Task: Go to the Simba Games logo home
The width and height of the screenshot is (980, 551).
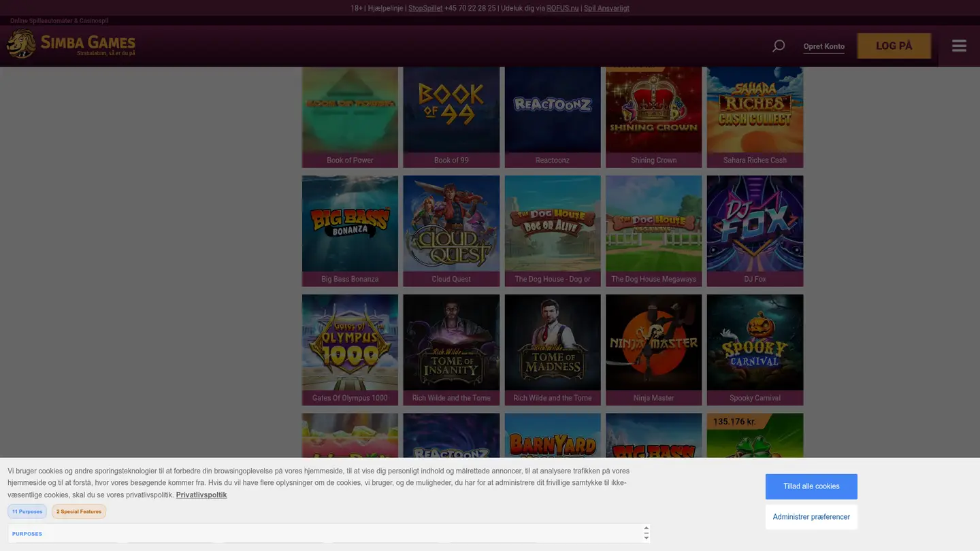Action: point(71,44)
